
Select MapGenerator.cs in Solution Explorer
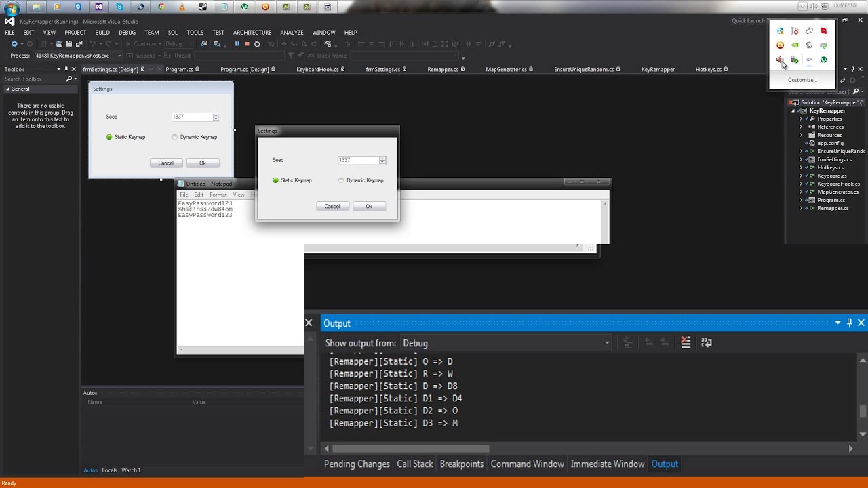coord(837,192)
